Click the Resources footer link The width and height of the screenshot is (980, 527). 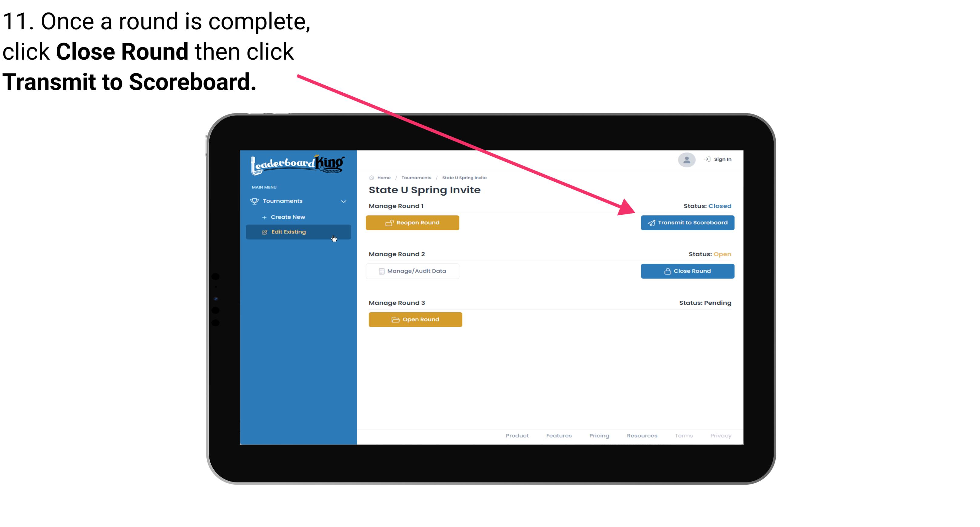642,435
